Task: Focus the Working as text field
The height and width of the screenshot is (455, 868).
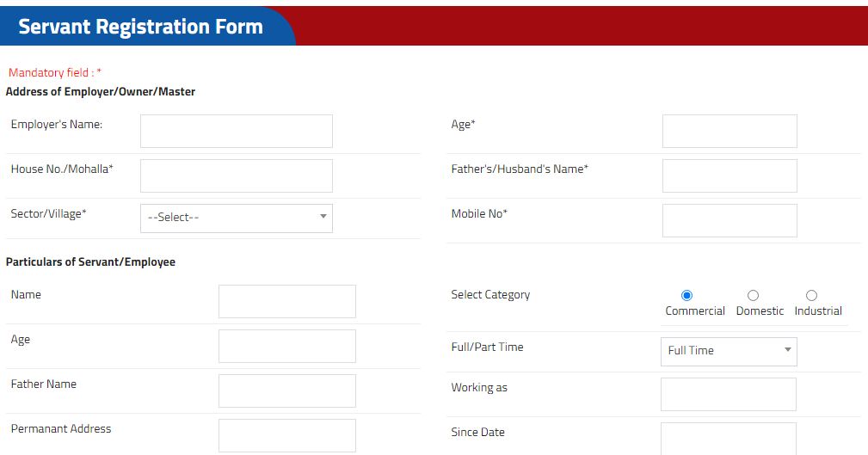Action: 728,394
